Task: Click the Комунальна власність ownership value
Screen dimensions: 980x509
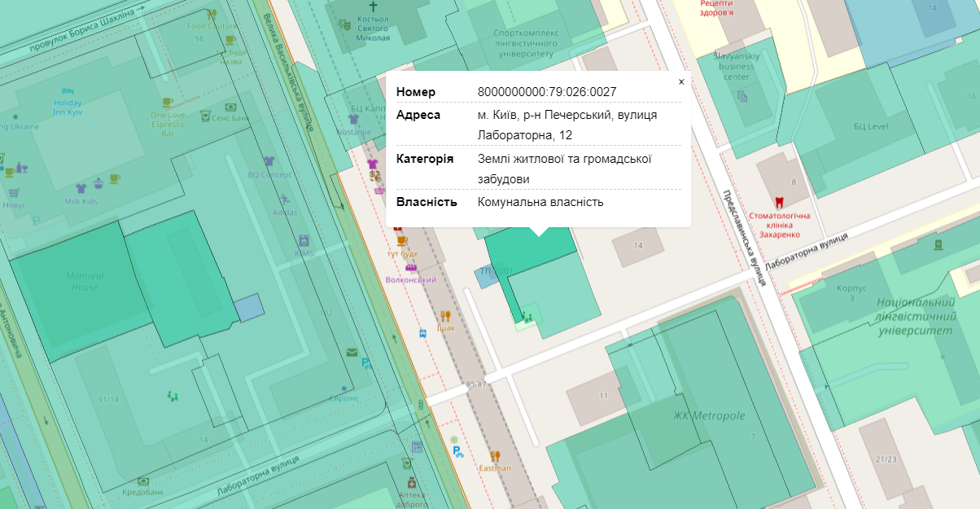Action: click(x=540, y=201)
